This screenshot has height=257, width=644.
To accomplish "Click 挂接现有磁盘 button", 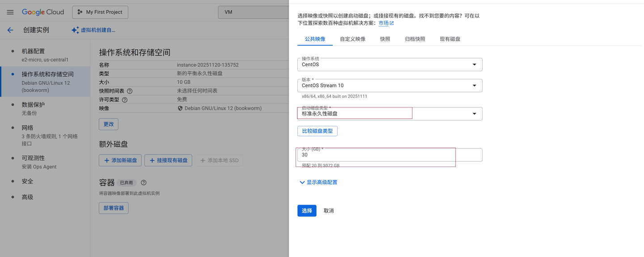I will [x=168, y=160].
